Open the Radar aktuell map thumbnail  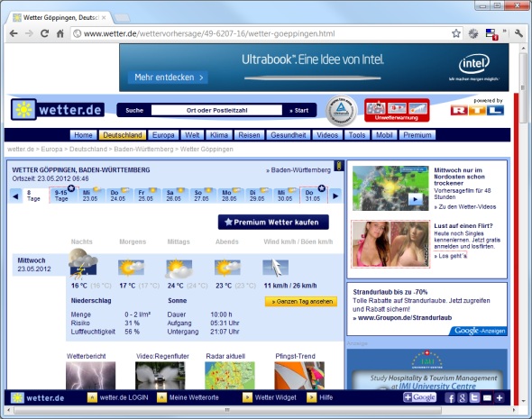[x=230, y=375]
